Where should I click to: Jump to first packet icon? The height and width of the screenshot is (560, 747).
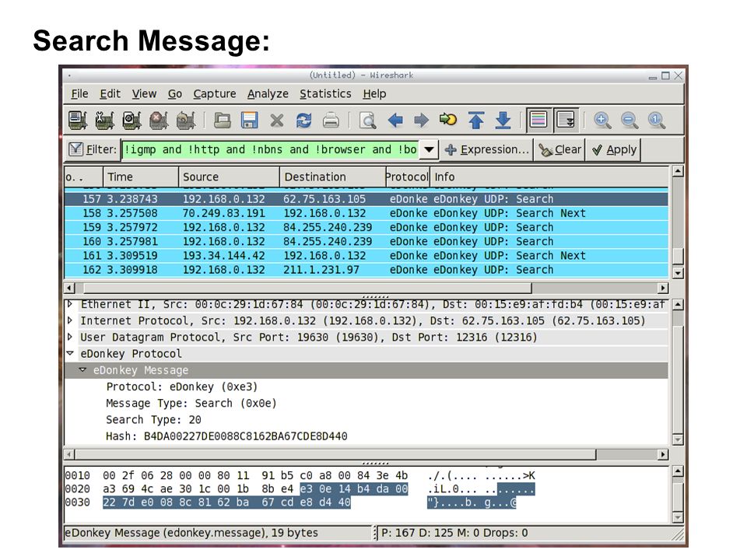coord(476,120)
